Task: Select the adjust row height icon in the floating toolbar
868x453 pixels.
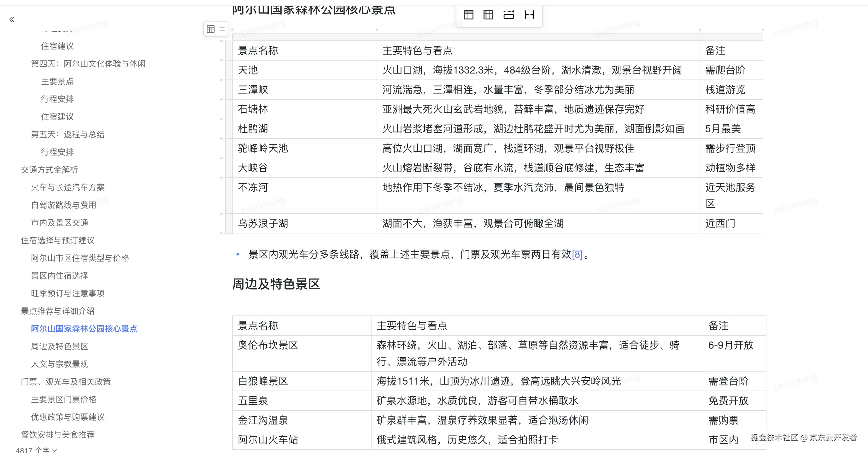Action: coord(509,15)
